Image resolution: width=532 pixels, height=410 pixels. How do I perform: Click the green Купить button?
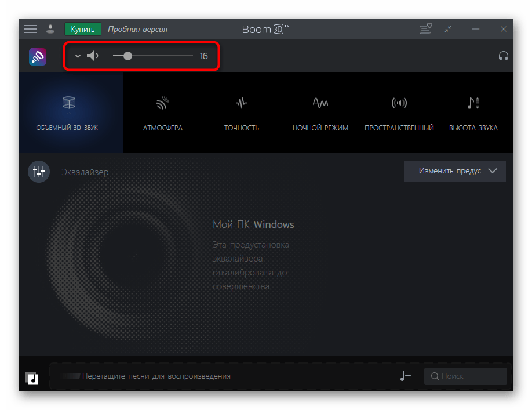coord(83,29)
